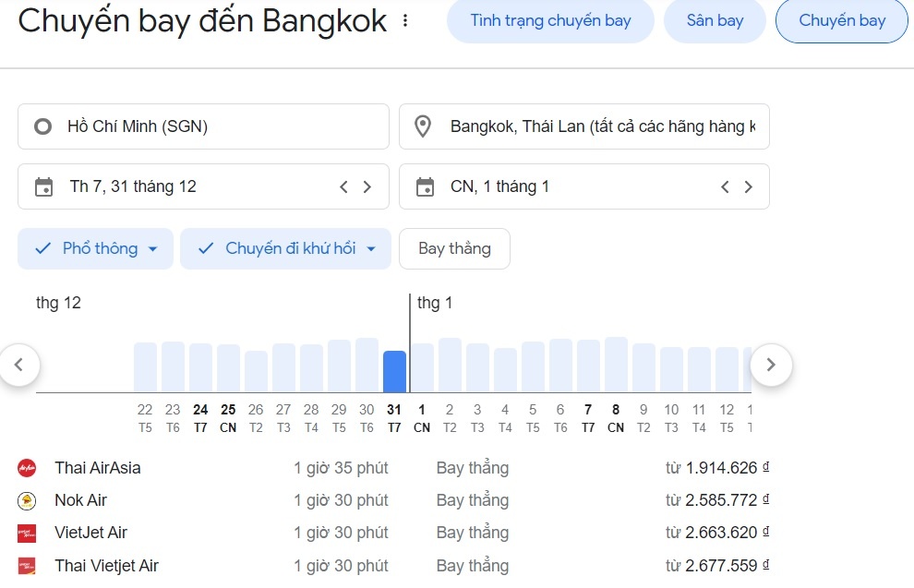Click the checkmark on Chuyến đi khứ hồi chip
Image resolution: width=914 pixels, height=588 pixels.
205,248
